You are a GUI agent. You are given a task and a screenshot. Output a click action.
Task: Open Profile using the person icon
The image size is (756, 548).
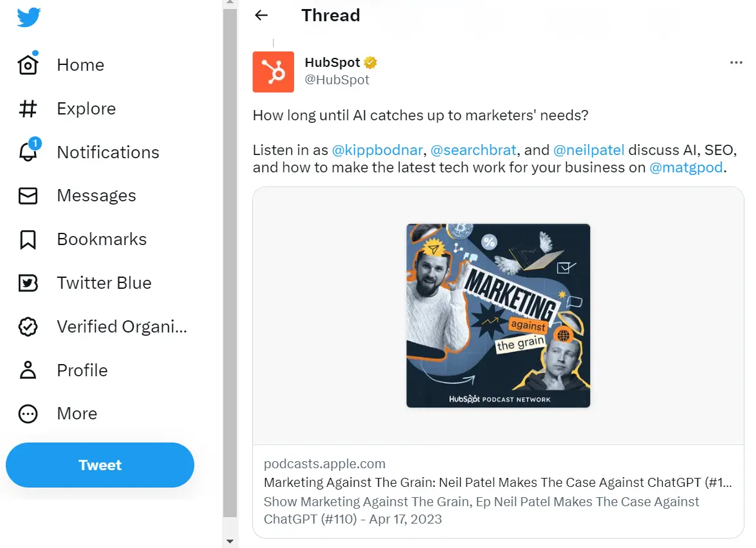click(28, 370)
